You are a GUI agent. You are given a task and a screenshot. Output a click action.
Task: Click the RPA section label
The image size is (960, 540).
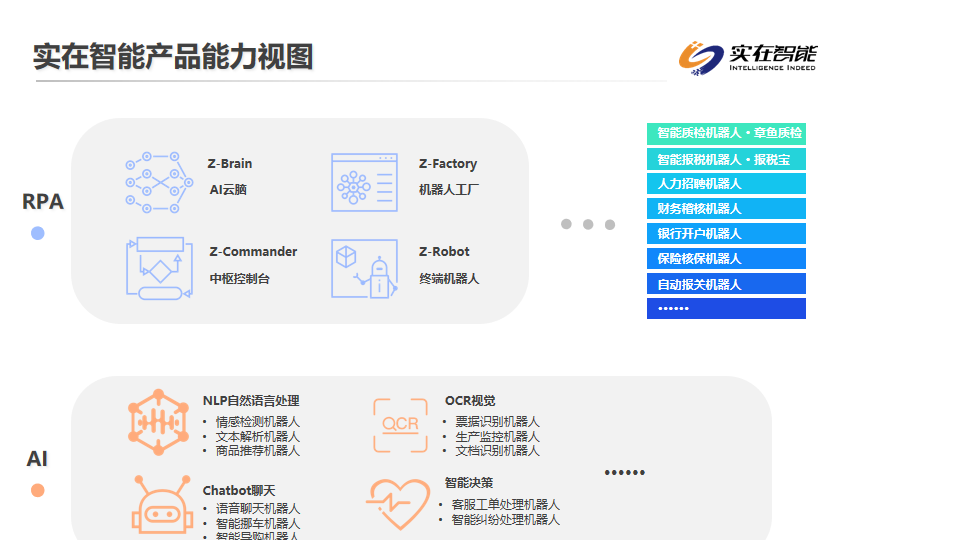coord(43,201)
